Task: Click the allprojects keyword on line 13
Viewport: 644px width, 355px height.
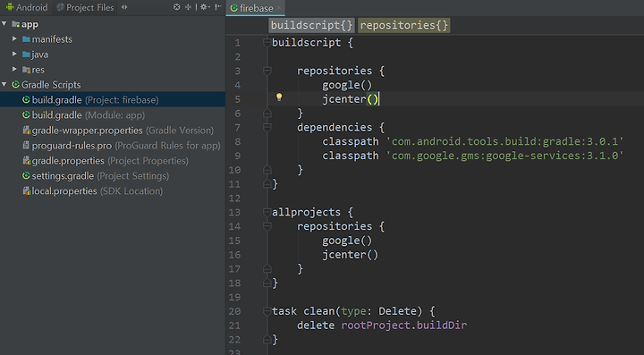Action: pyautogui.click(x=306, y=213)
